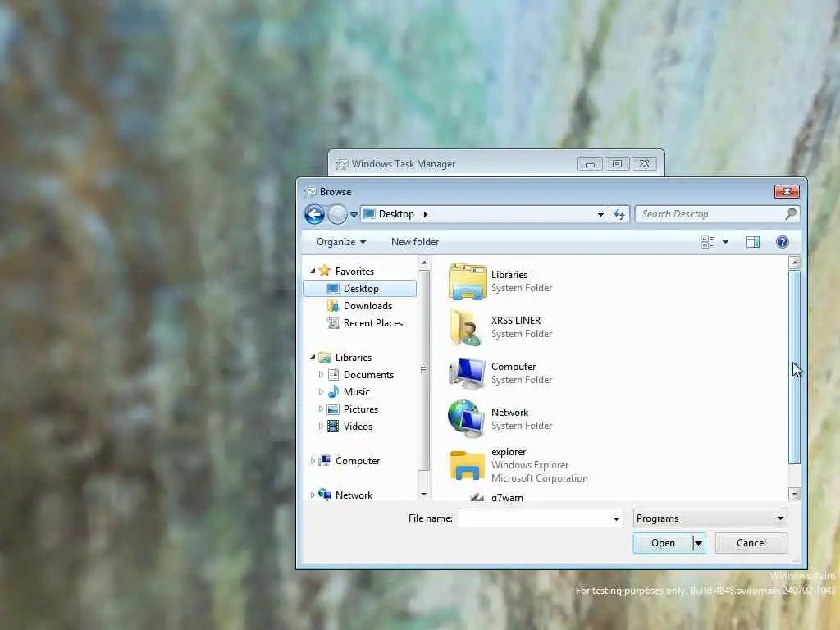Click the Refresh button beside address bar

point(619,214)
